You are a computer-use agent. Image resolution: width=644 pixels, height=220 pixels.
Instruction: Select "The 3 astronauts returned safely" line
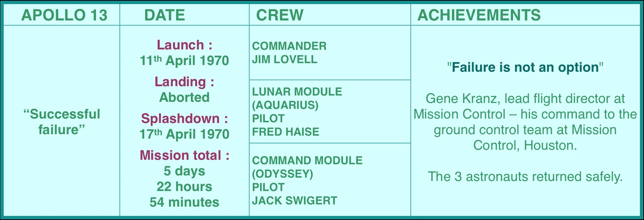[525, 177]
